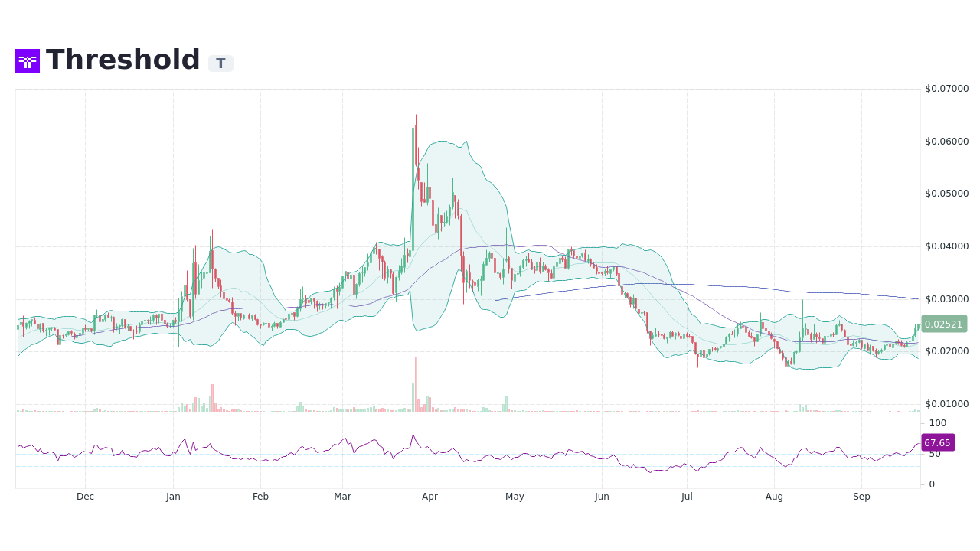Image resolution: width=980 pixels, height=551 pixels.
Task: Click the May date axis label
Action: 514,497
